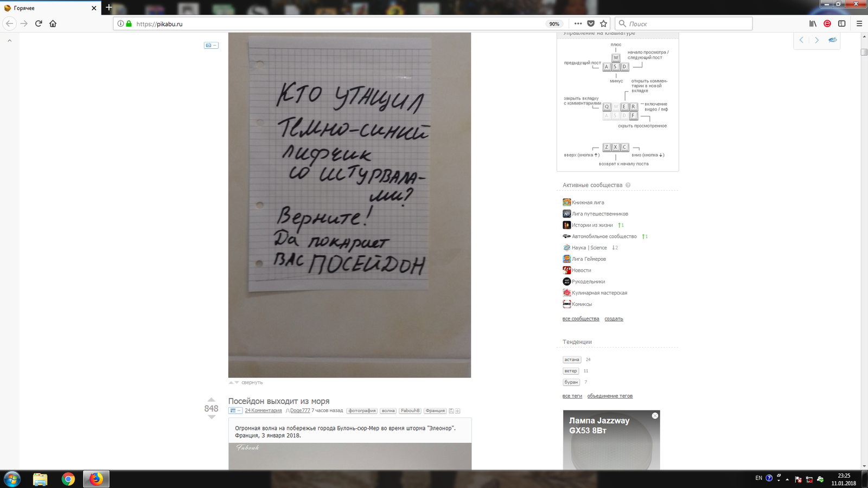The width and height of the screenshot is (868, 488).
Task: Toggle hide viewed posts eye icon
Action: (x=832, y=40)
